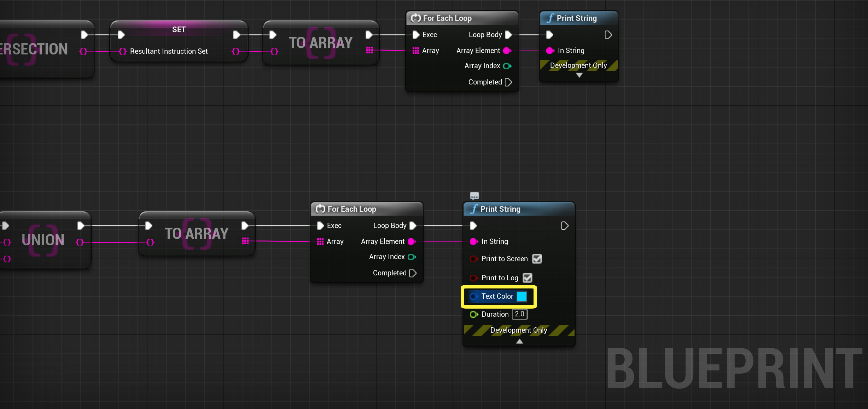Click Completed exec pin on upper For Each Loop
The width and height of the screenshot is (868, 409).
pos(508,82)
